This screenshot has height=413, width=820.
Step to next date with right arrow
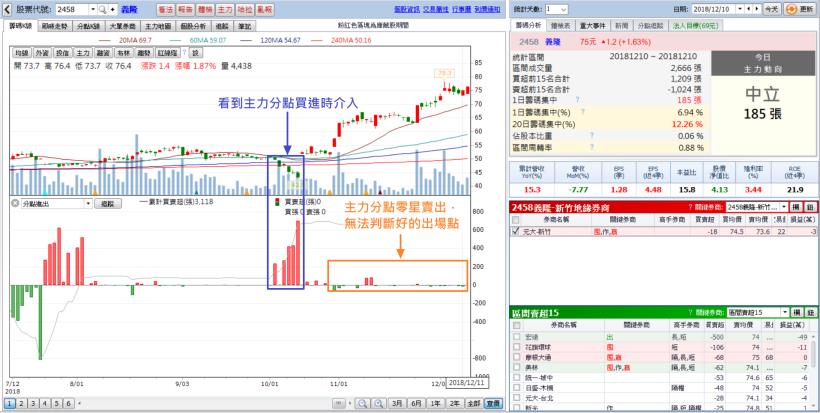757,9
